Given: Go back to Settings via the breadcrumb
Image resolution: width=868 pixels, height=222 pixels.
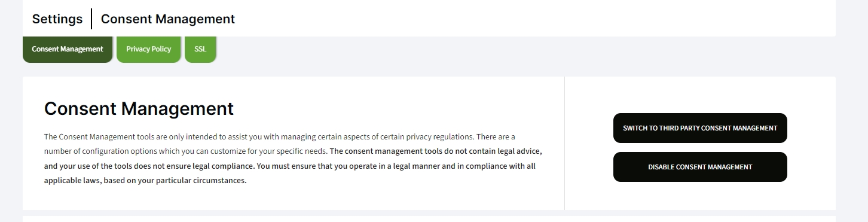Looking at the screenshot, I should click(57, 19).
